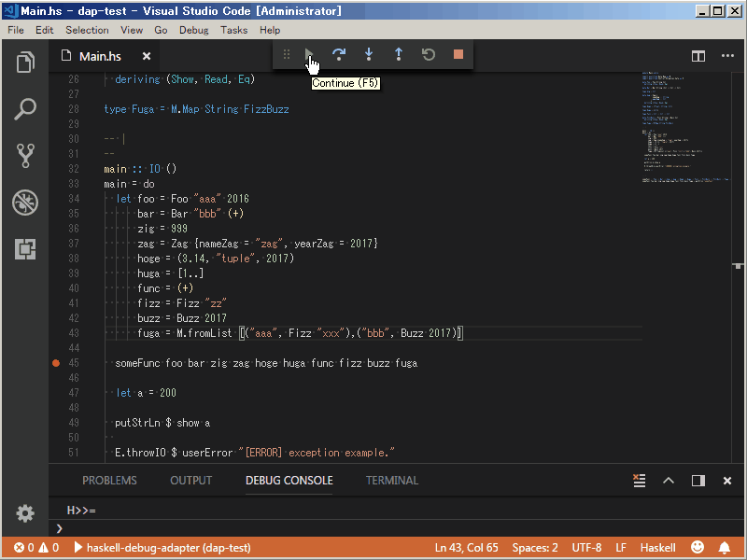This screenshot has width=747, height=560.
Task: Click Step Over in debug toolbar
Action: tap(339, 54)
